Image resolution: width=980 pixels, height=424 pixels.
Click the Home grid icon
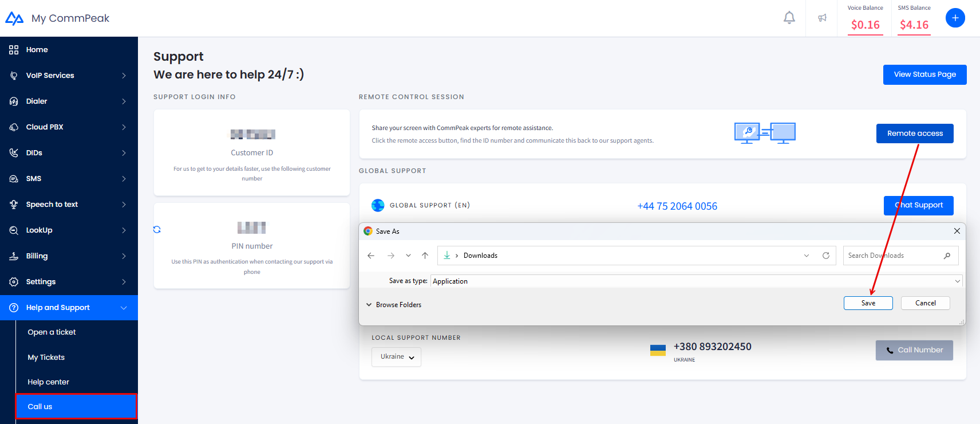pos(14,50)
